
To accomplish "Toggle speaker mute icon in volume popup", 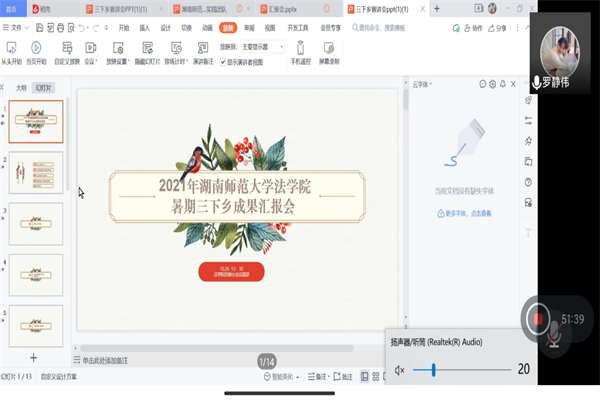I will [399, 370].
